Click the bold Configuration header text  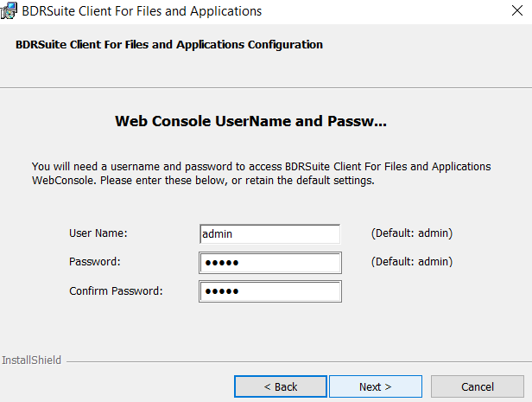(x=169, y=44)
